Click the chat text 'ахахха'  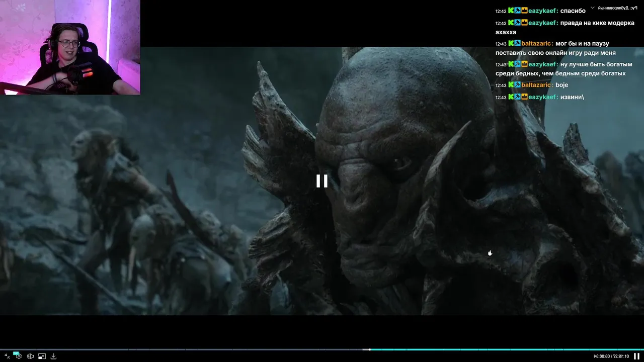click(x=506, y=32)
